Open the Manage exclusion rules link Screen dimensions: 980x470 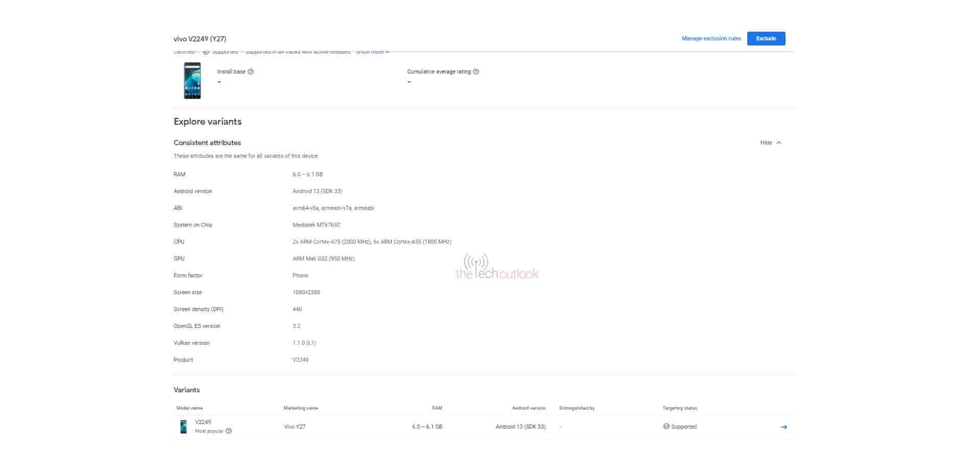pos(711,39)
